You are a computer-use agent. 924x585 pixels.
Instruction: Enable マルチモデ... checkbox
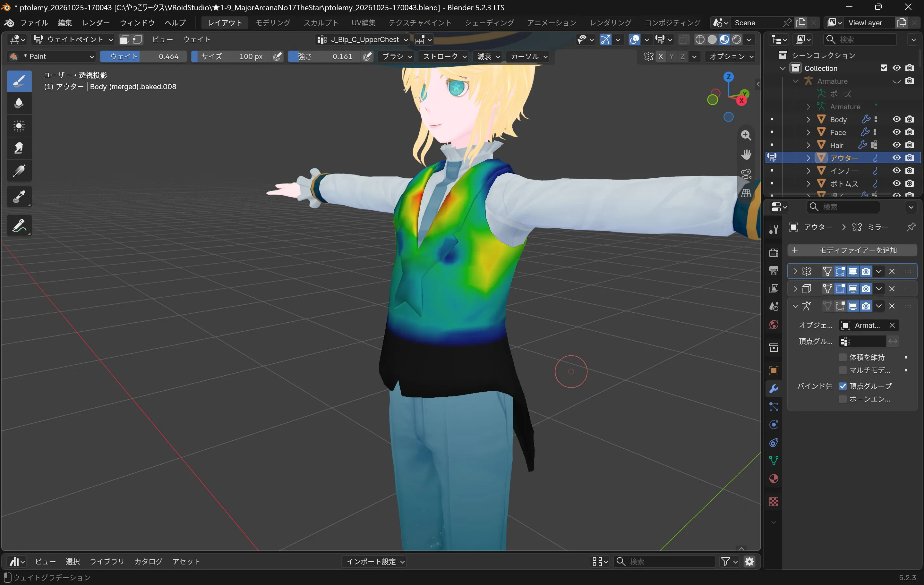843,370
